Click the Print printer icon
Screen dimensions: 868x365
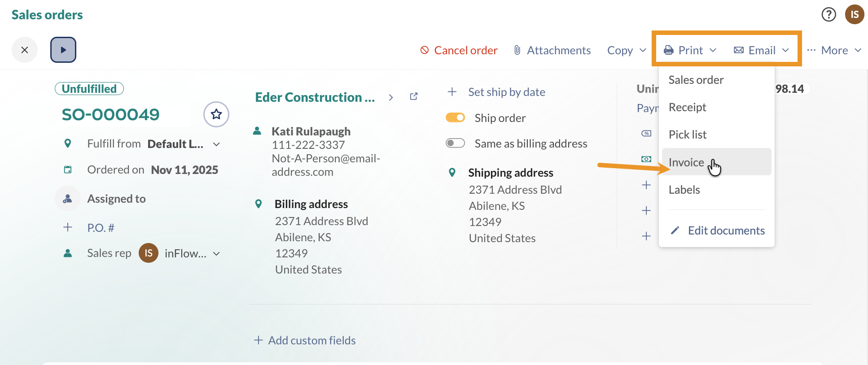click(x=668, y=50)
